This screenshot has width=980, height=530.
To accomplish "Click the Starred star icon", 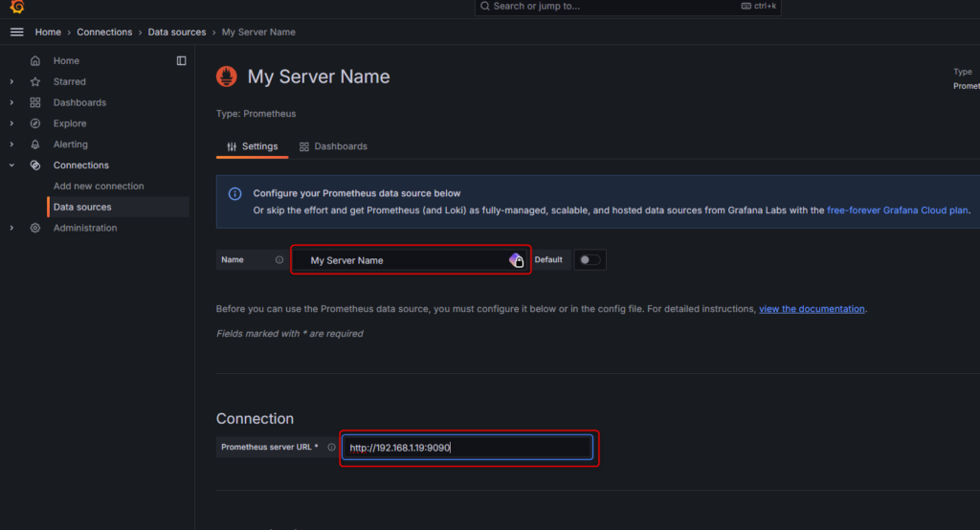I will click(x=35, y=82).
